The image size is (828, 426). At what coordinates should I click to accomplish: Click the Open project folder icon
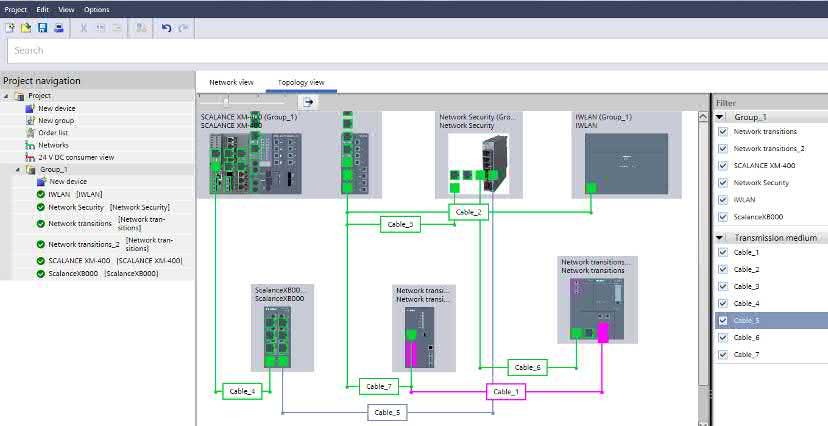25,28
